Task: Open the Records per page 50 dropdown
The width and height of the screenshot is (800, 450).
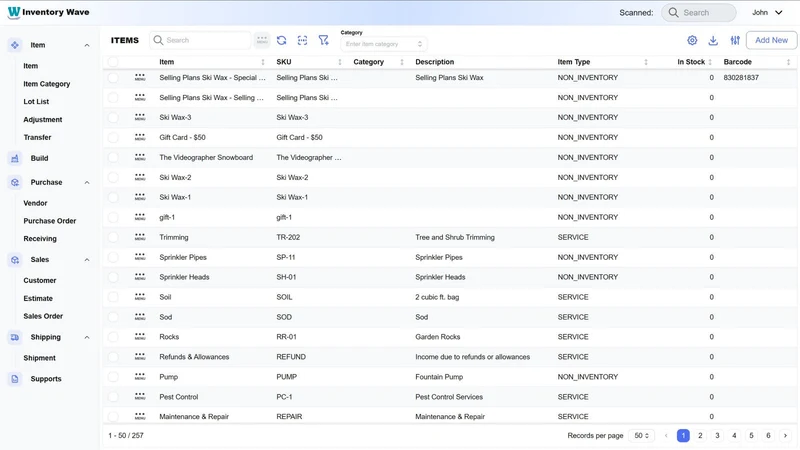Action: [x=641, y=436]
